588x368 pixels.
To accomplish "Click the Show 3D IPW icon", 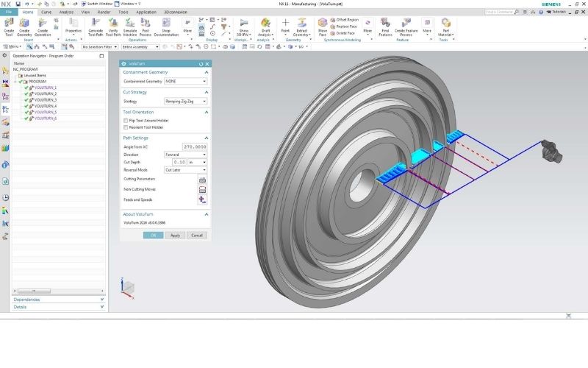I will pos(244,27).
